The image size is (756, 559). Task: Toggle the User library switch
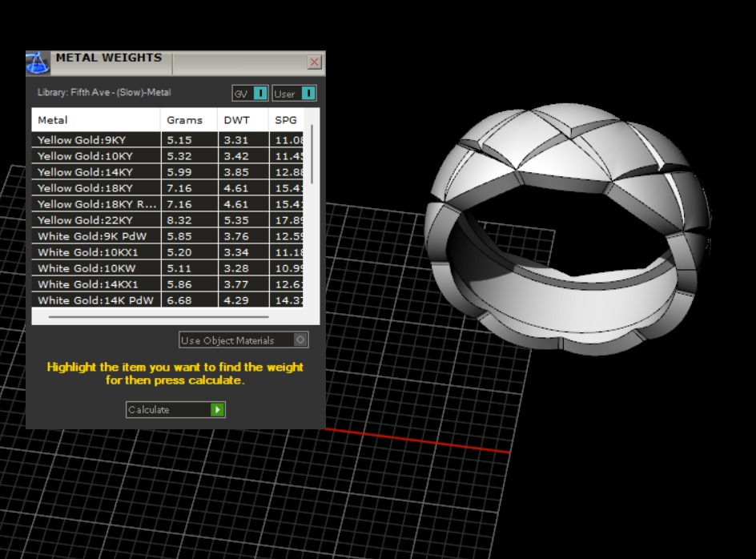click(x=294, y=93)
